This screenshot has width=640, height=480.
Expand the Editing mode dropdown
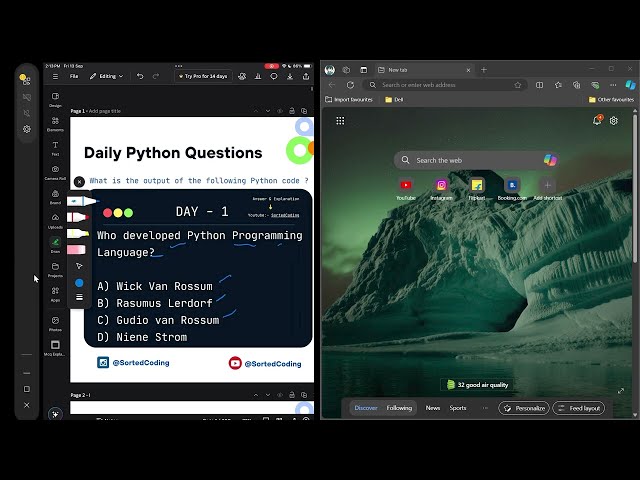coord(107,76)
